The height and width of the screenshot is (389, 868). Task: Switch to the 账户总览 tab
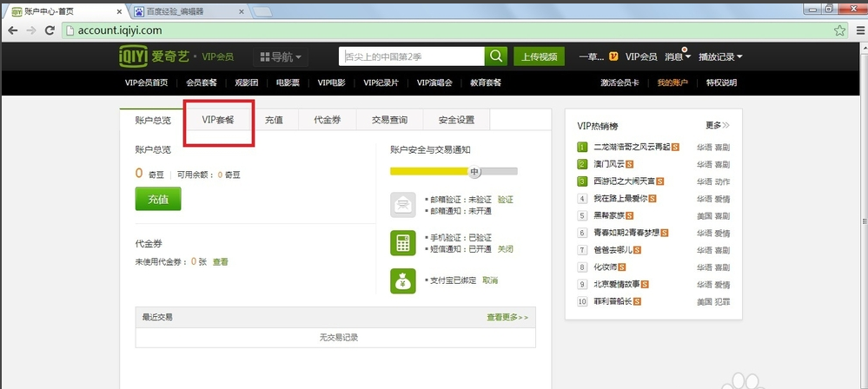click(153, 120)
